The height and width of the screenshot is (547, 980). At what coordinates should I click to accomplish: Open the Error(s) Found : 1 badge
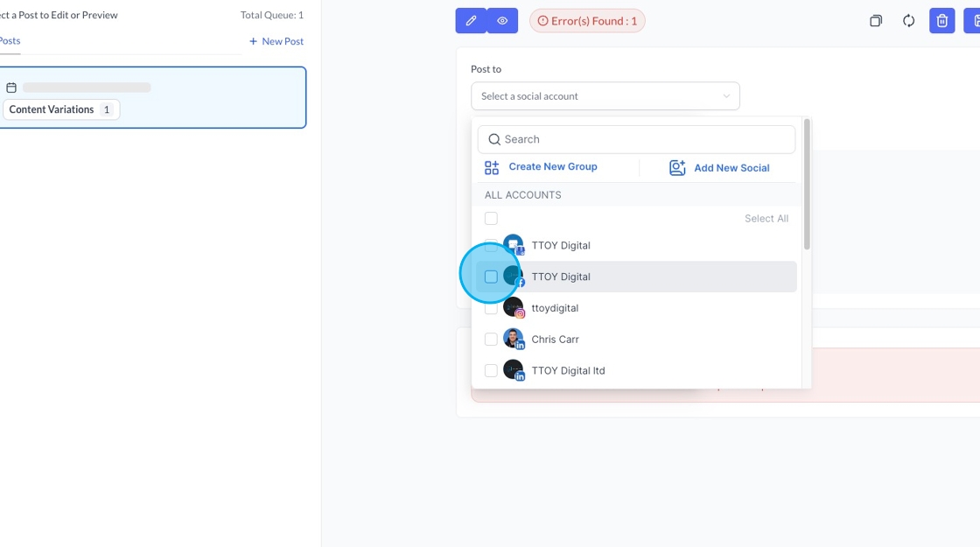tap(587, 21)
